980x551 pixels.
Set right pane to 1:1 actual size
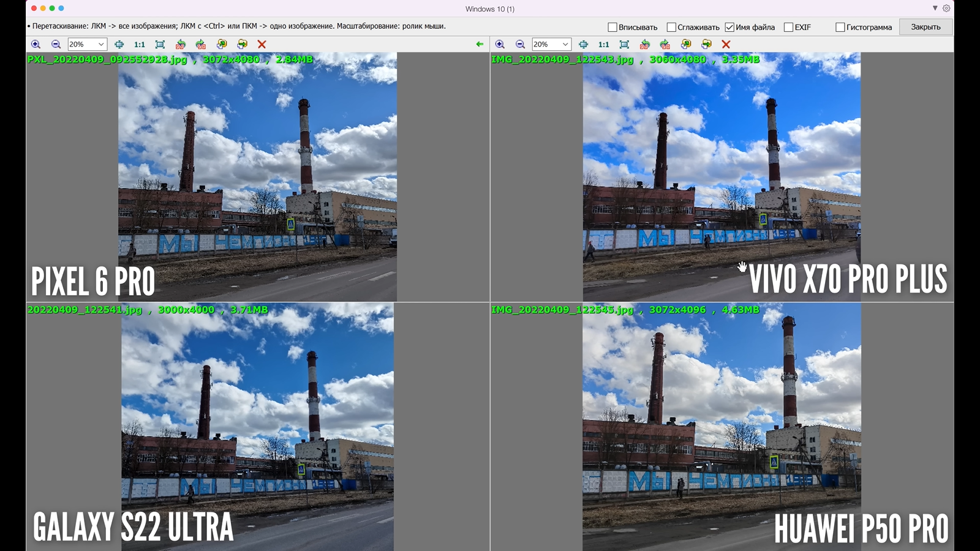point(604,44)
